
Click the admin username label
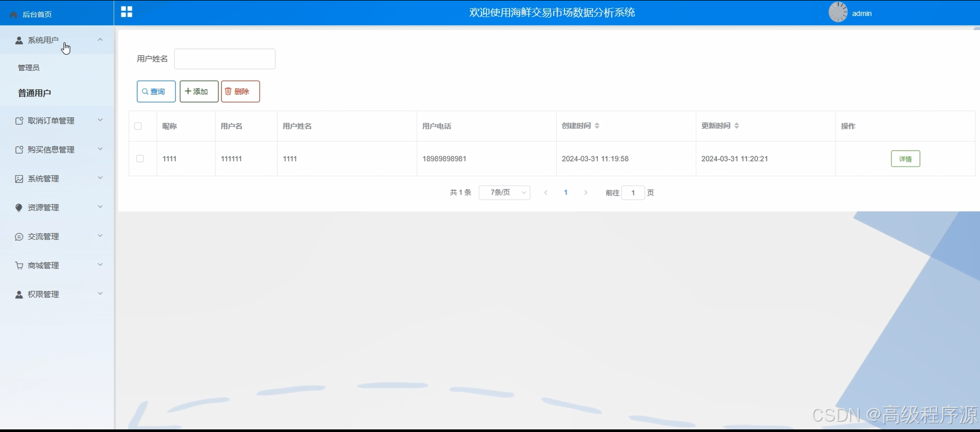pyautogui.click(x=862, y=14)
